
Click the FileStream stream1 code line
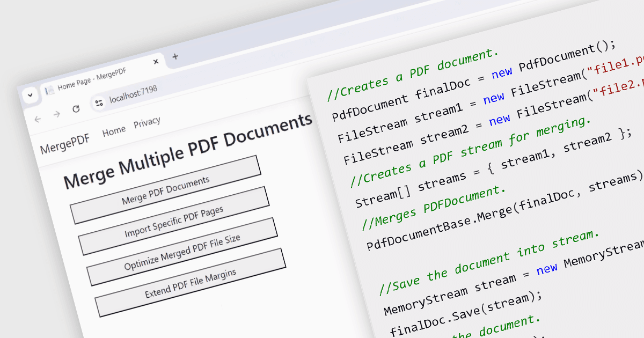click(490, 98)
